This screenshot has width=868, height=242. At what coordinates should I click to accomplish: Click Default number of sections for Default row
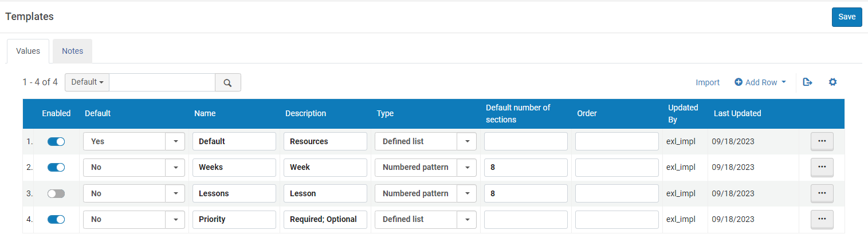click(x=526, y=141)
